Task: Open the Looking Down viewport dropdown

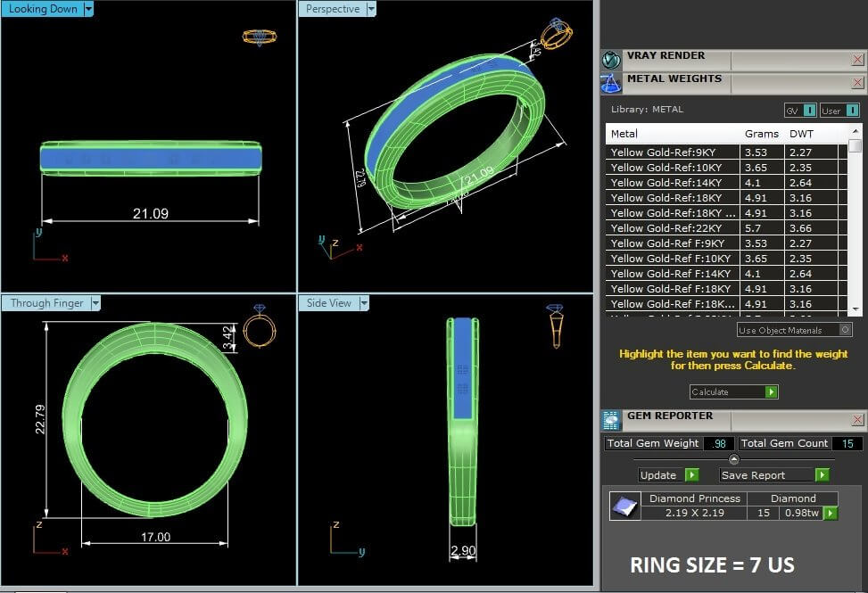Action: 87,9
